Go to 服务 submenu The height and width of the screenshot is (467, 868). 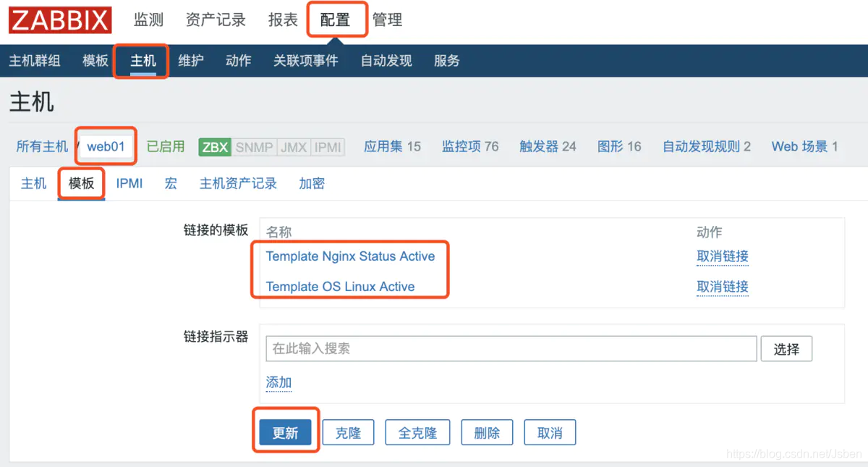[x=447, y=61]
